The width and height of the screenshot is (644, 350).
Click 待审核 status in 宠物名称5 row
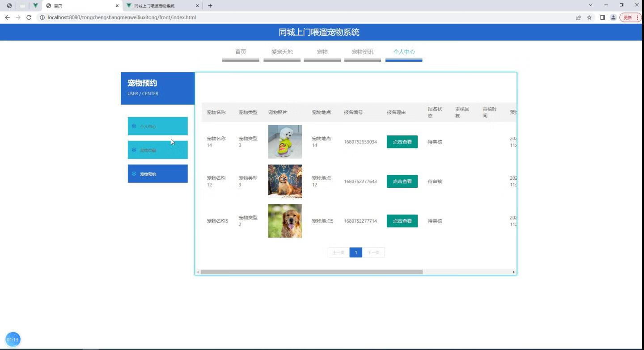click(435, 221)
